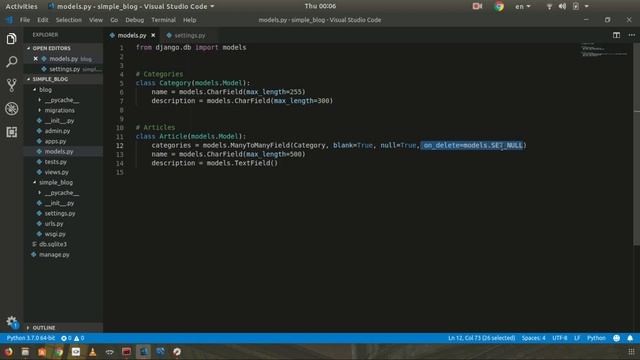Viewport: 640px width, 360px height.
Task: Open the Manage gear menu
Action: (11, 322)
